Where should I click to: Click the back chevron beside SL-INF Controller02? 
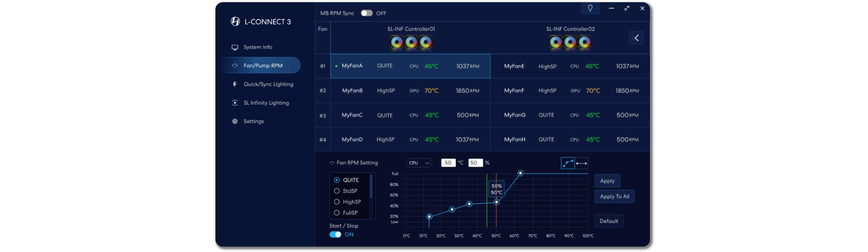(636, 38)
